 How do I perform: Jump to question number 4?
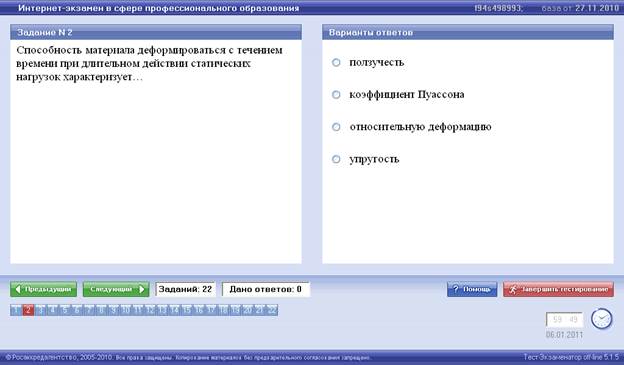pos(53,310)
